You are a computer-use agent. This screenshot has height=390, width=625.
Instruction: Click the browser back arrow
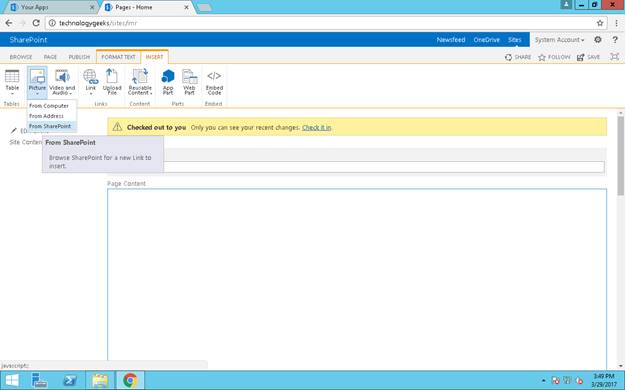[9, 23]
